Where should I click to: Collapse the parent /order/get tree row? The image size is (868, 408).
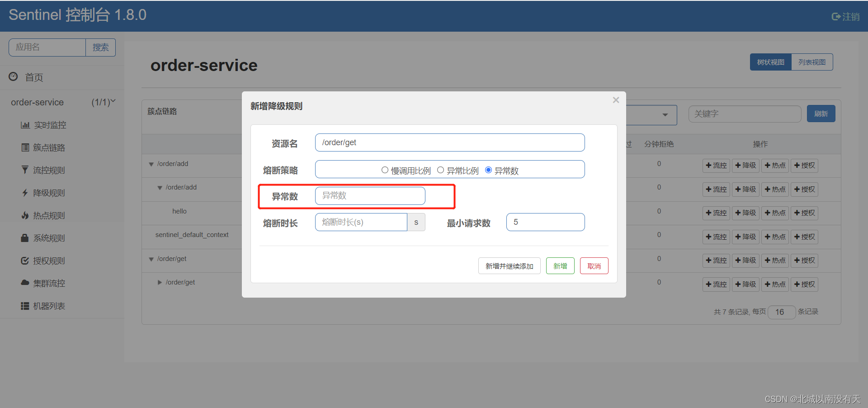(151, 259)
